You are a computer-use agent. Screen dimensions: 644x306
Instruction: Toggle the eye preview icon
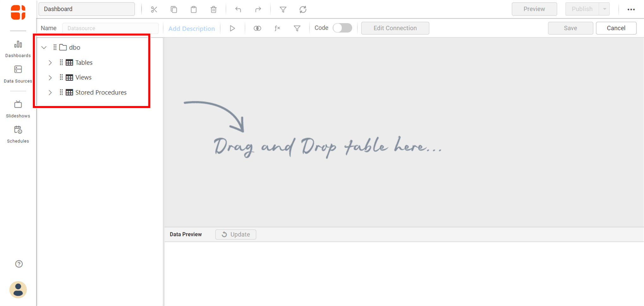[x=257, y=28]
